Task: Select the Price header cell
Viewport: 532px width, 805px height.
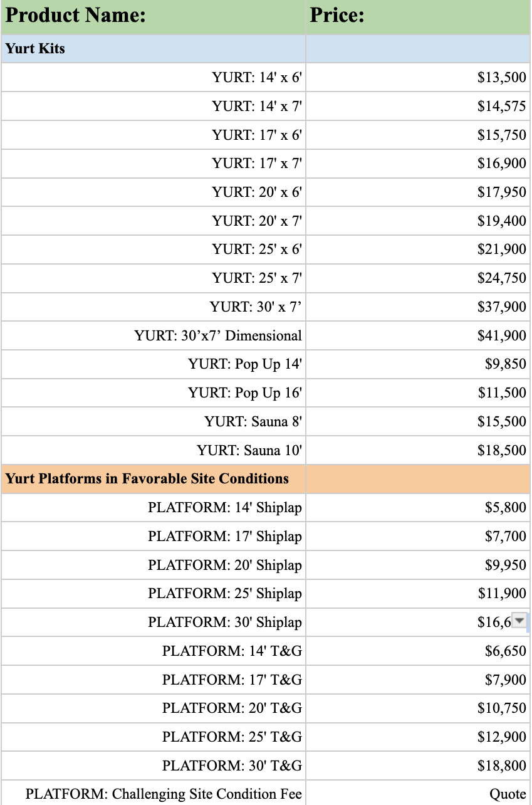Action: tap(418, 17)
